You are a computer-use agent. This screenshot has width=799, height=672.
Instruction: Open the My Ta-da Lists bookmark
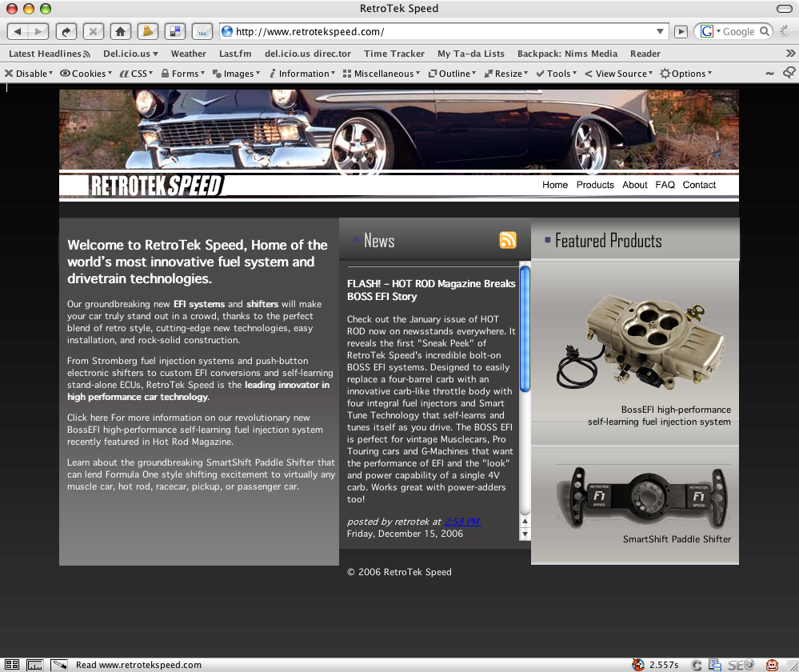click(471, 54)
